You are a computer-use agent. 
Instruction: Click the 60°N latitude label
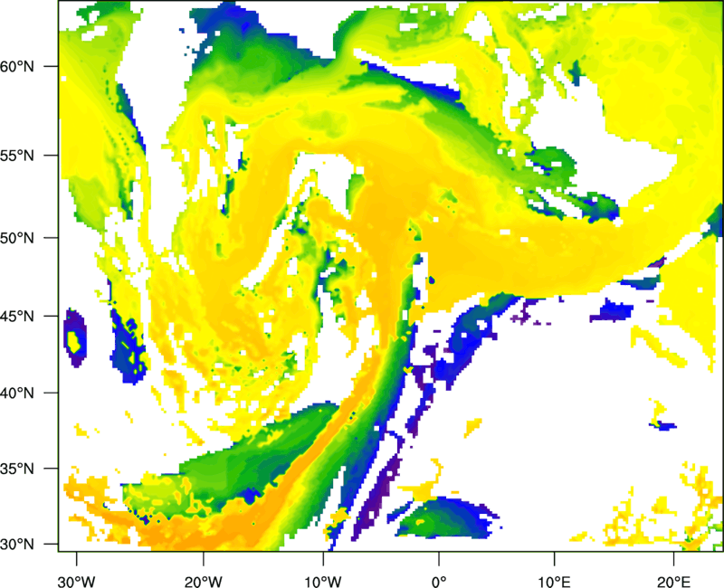tap(17, 66)
